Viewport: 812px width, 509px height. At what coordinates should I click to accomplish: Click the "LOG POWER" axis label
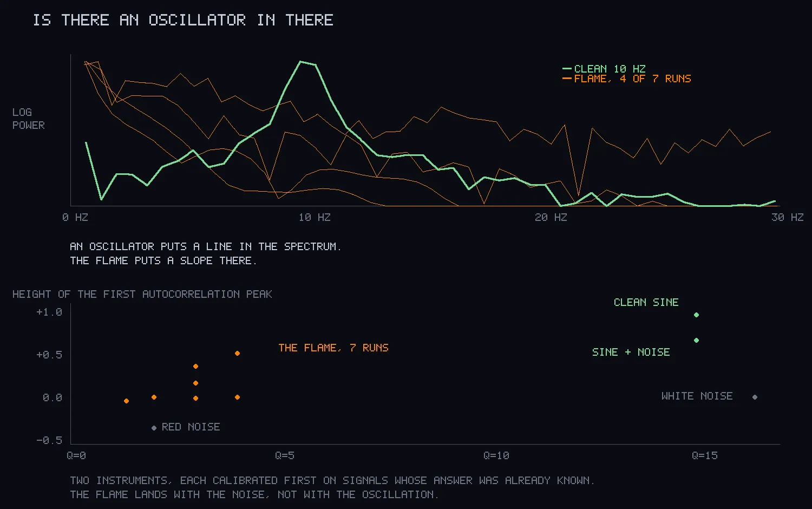tap(29, 119)
